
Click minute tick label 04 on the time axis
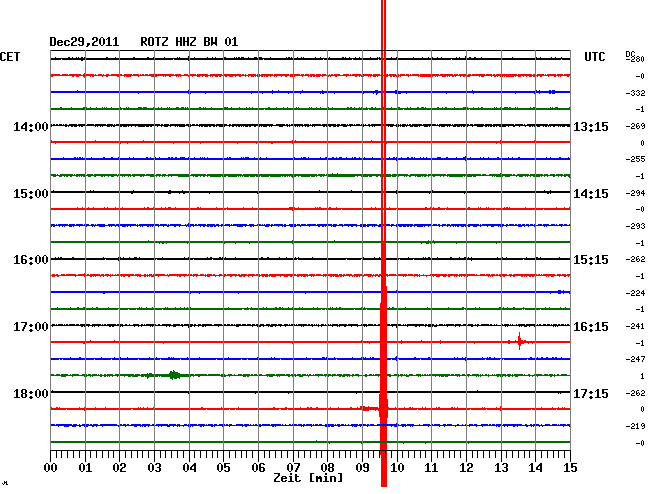(189, 468)
